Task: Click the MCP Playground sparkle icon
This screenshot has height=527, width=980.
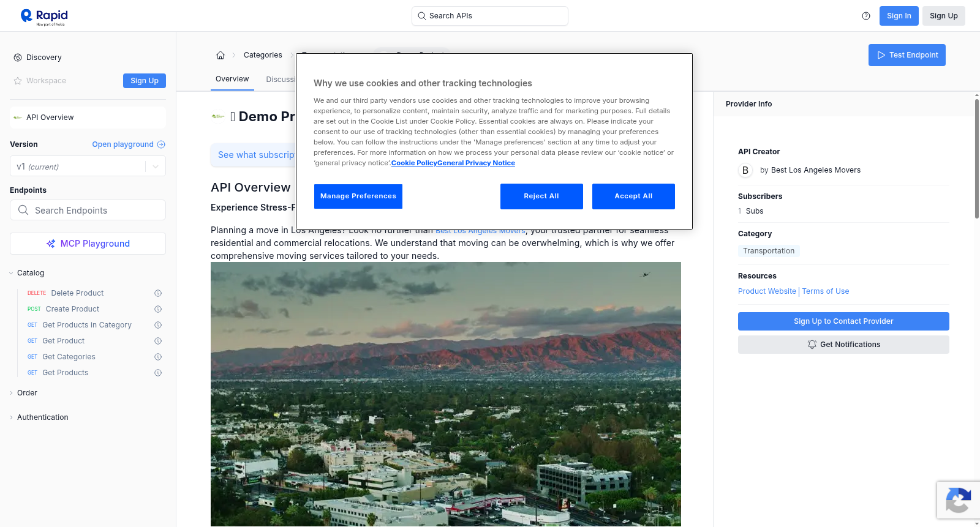Action: coord(51,244)
